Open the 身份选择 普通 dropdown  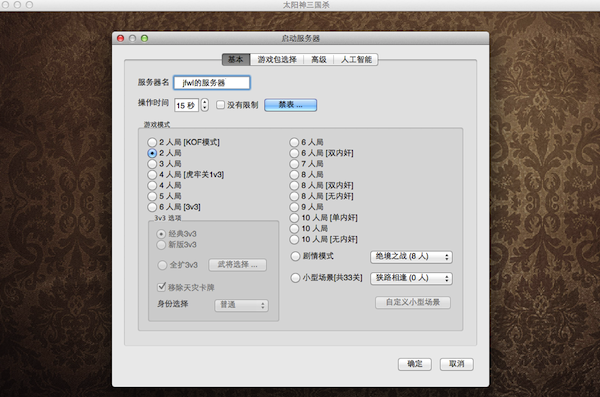(241, 305)
